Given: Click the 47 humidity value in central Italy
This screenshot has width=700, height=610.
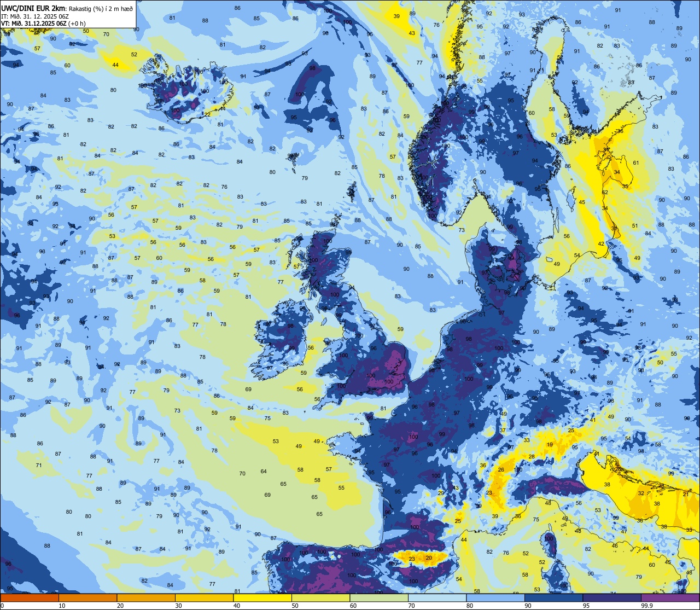Looking at the screenshot, I should click(x=624, y=532).
